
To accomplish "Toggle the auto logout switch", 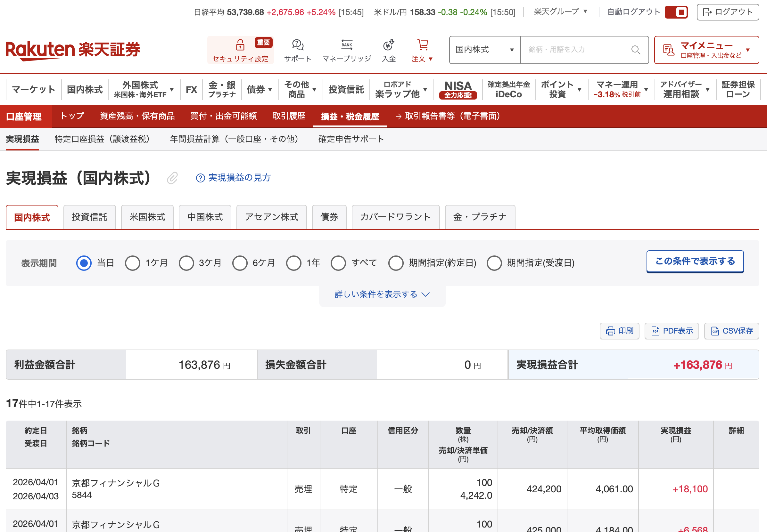I will [x=676, y=12].
